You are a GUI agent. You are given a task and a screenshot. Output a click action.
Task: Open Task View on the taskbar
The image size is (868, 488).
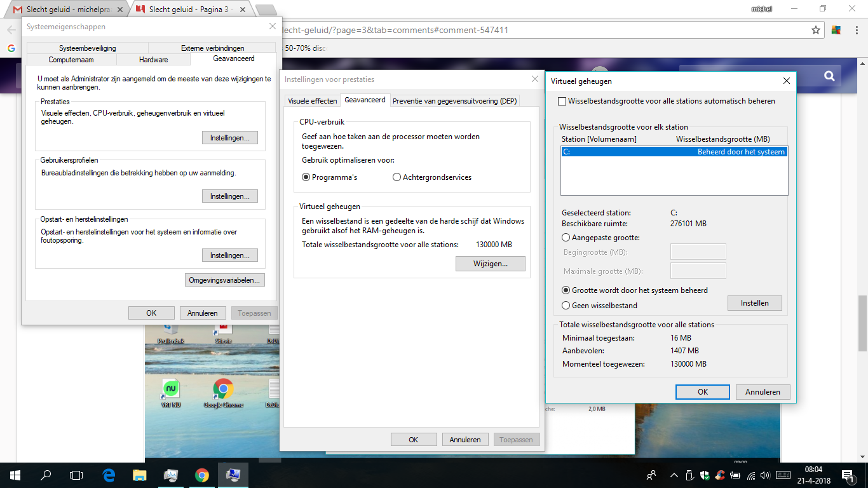pyautogui.click(x=76, y=475)
